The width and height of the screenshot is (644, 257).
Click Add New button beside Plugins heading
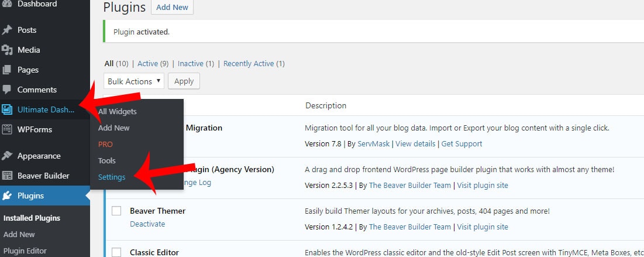[172, 8]
